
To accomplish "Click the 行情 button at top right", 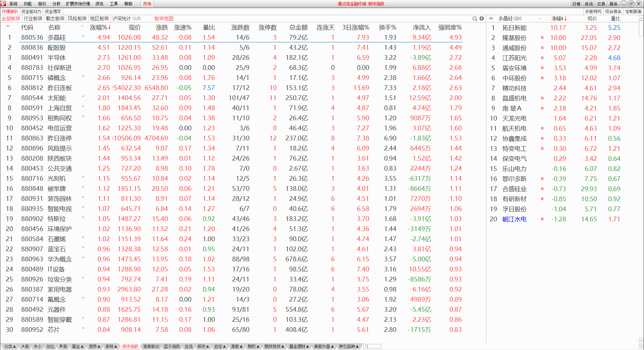I will point(577,4).
